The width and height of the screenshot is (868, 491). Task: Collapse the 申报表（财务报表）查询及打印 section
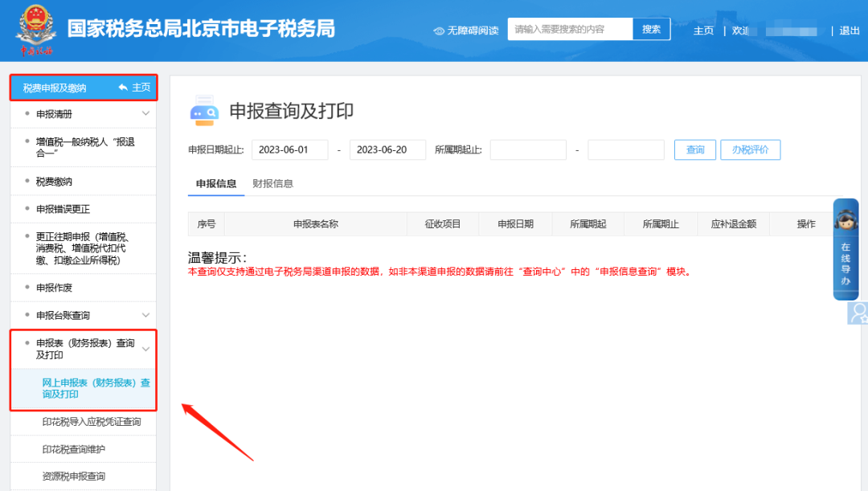pos(145,349)
